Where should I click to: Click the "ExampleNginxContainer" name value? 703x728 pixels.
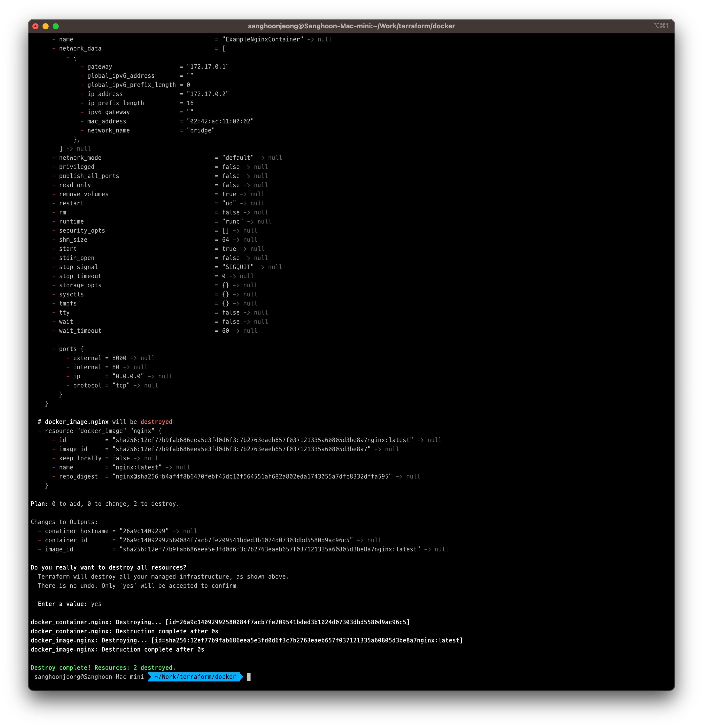pyautogui.click(x=263, y=39)
